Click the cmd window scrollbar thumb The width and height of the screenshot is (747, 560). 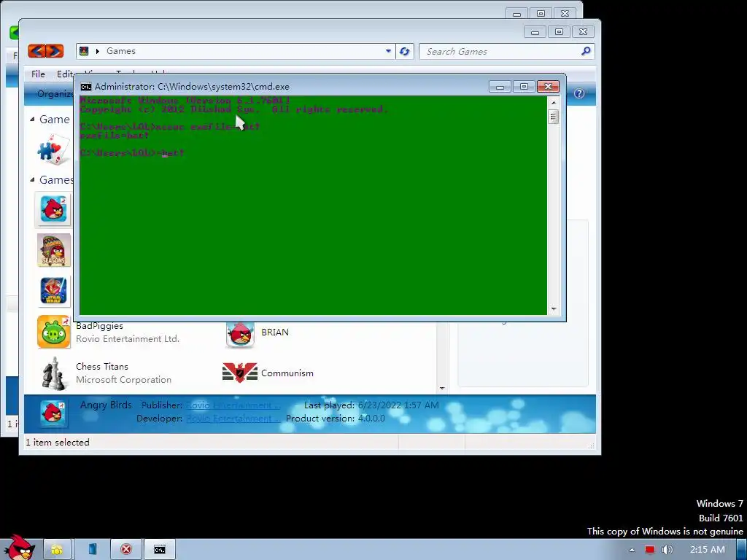[x=554, y=117]
